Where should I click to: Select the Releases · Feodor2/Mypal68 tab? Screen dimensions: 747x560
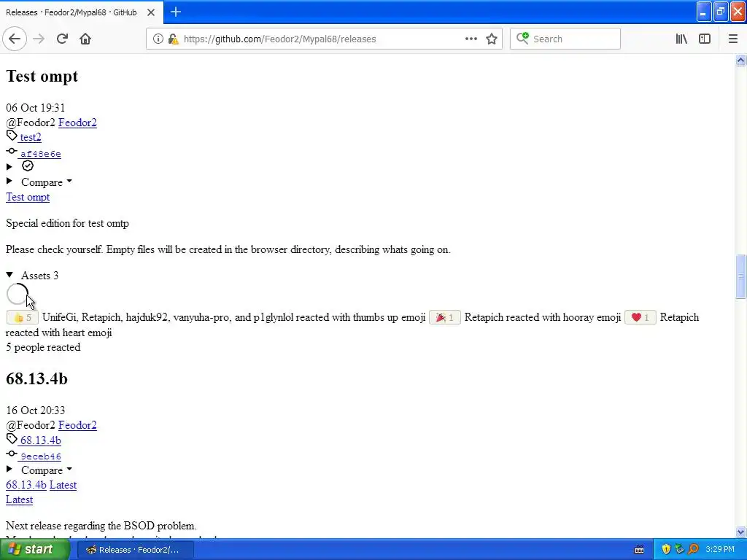pos(71,12)
